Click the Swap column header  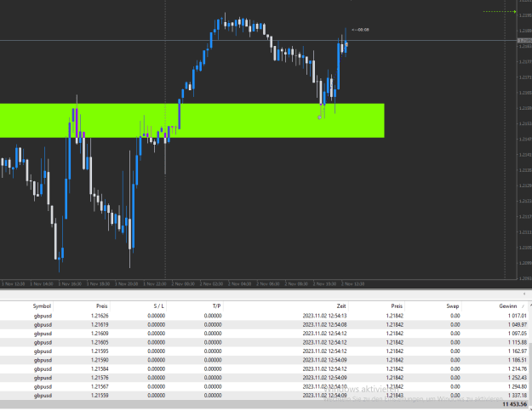click(x=453, y=305)
